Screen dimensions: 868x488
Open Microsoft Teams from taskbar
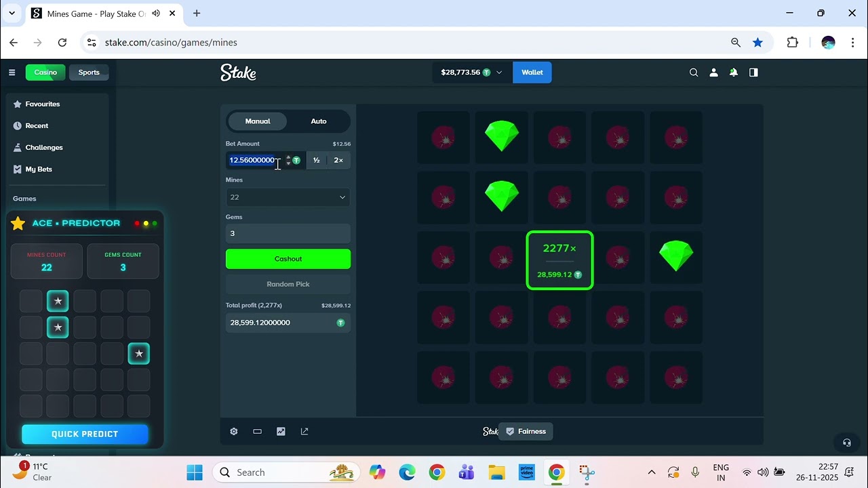coord(467,472)
